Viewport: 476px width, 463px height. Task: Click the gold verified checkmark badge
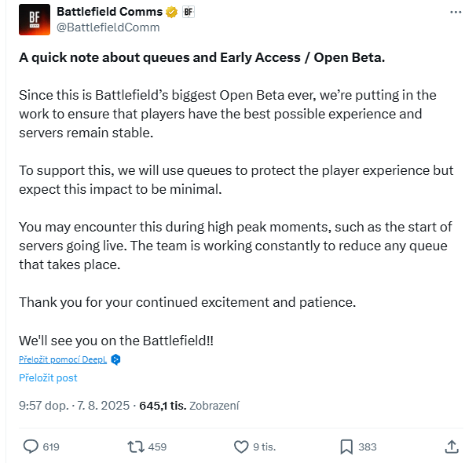pyautogui.click(x=170, y=12)
